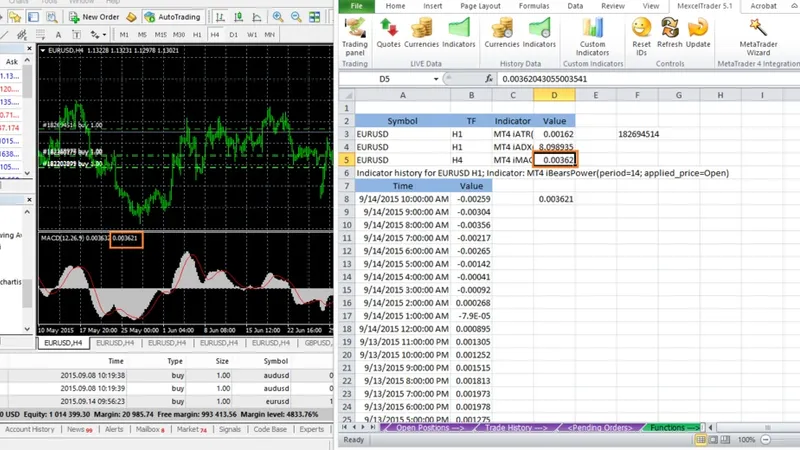Expand the Name Box dropdown next to D5

(x=436, y=79)
